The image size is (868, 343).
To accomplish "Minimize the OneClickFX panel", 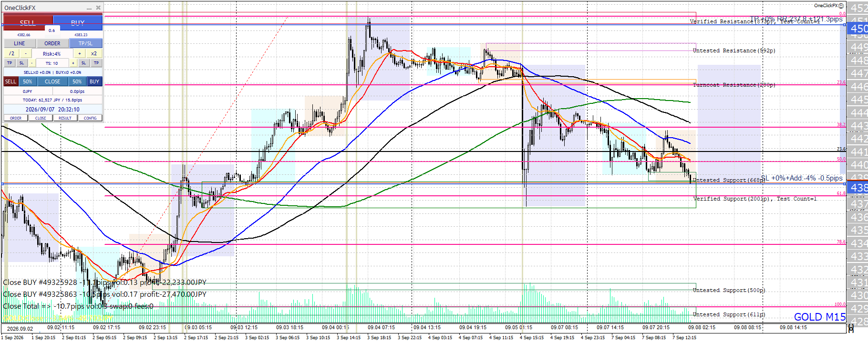I will pyautogui.click(x=89, y=8).
